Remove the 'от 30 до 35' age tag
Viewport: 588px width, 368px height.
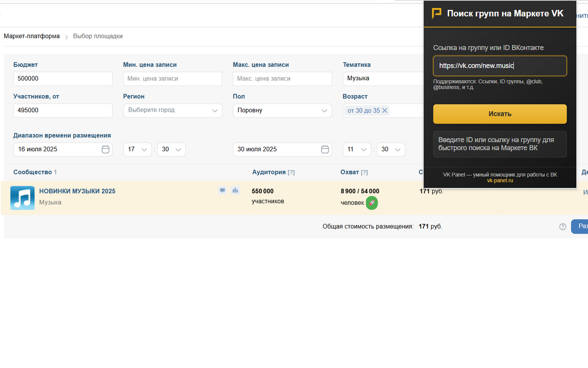pos(385,110)
